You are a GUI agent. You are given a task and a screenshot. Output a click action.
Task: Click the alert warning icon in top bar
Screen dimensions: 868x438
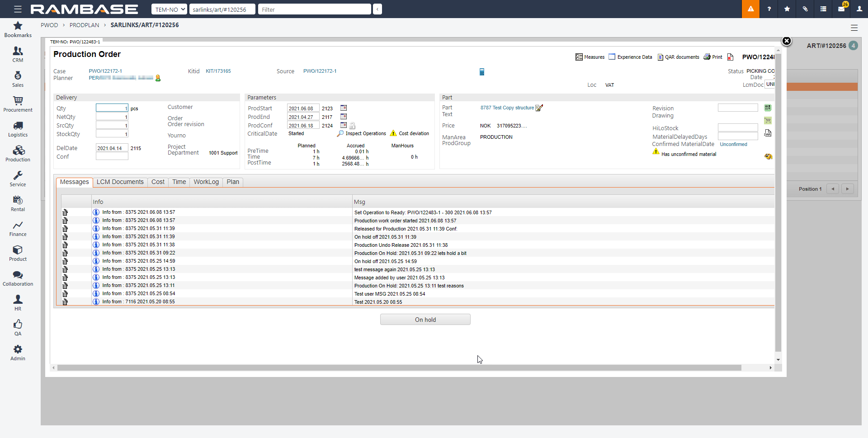pyautogui.click(x=750, y=9)
